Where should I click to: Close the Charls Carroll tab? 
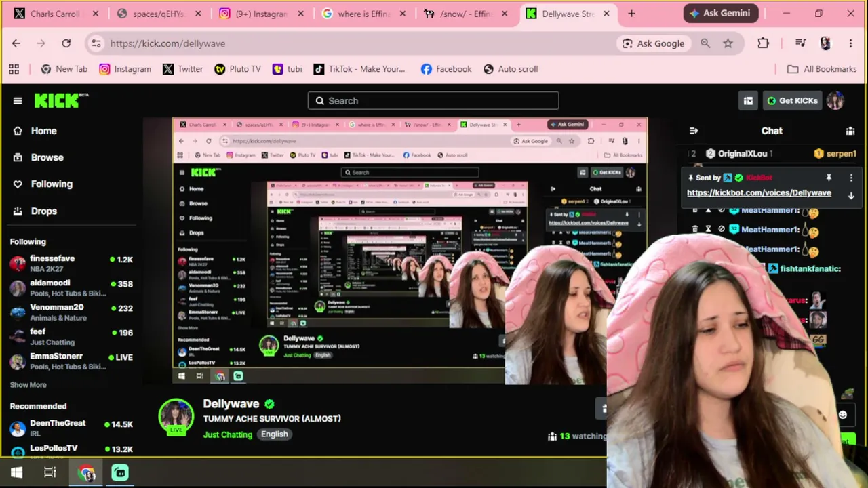coord(96,14)
